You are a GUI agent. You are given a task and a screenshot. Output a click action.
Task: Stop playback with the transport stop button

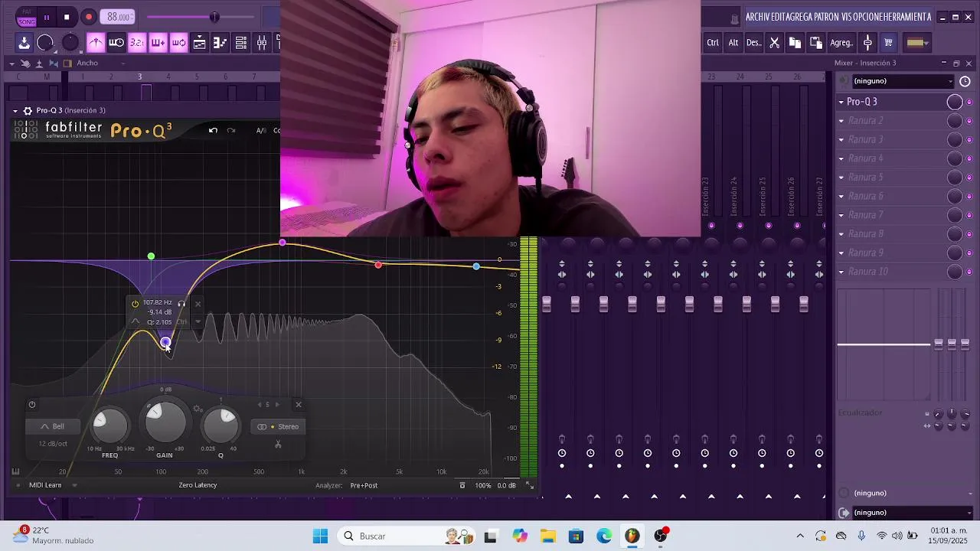[x=67, y=17]
